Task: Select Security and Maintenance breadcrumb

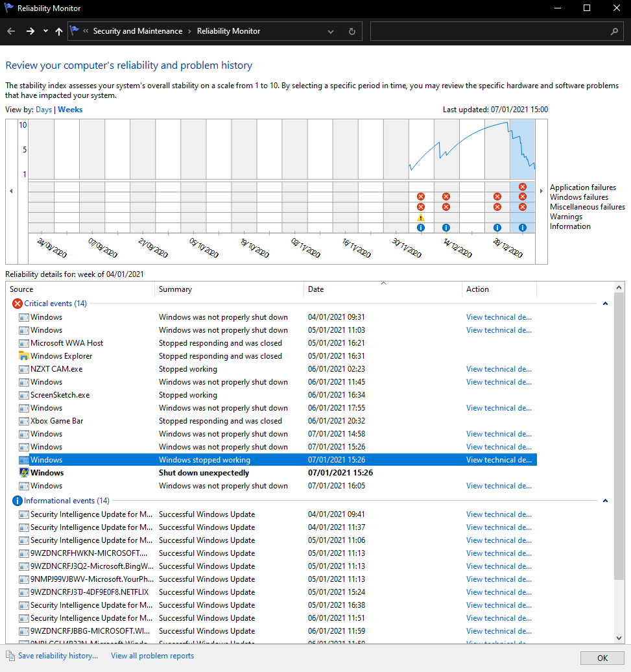Action: [137, 31]
